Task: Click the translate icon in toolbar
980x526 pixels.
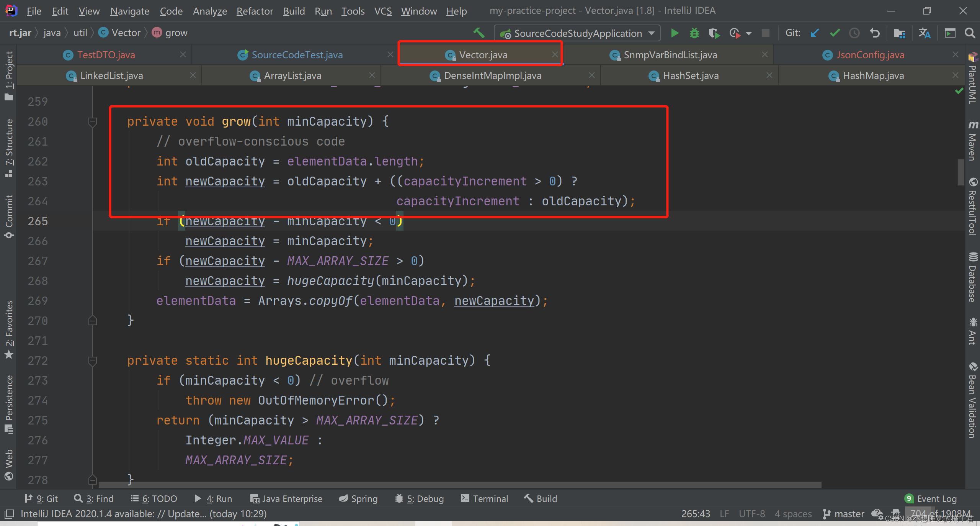Action: (x=924, y=33)
